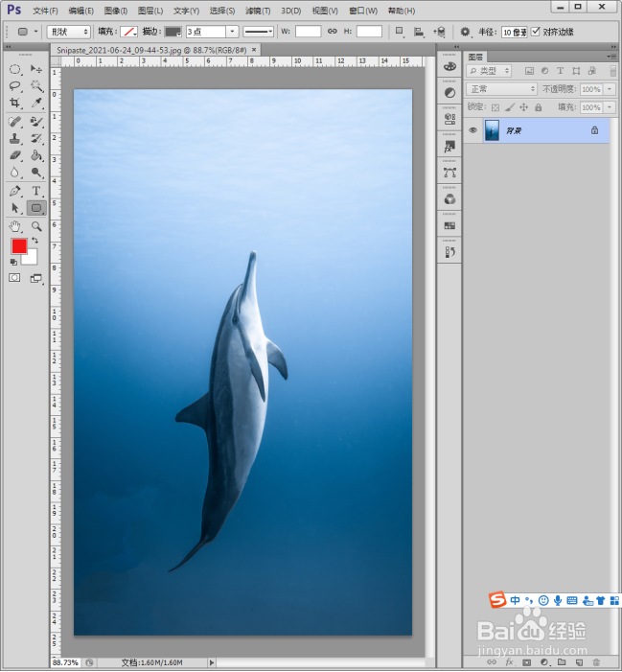Open the opacity slider dropdown arrow

[610, 89]
